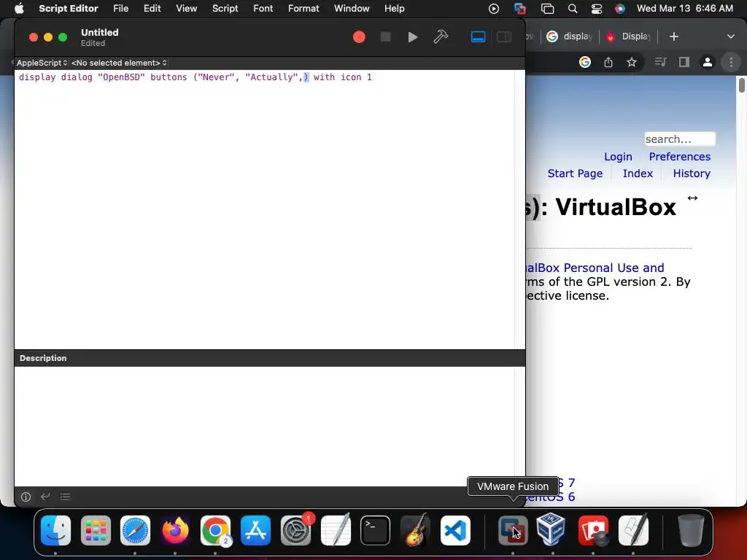This screenshot has height=560, width=747.
Task: Switch to the 'Display' second browser tab
Action: pyautogui.click(x=629, y=36)
